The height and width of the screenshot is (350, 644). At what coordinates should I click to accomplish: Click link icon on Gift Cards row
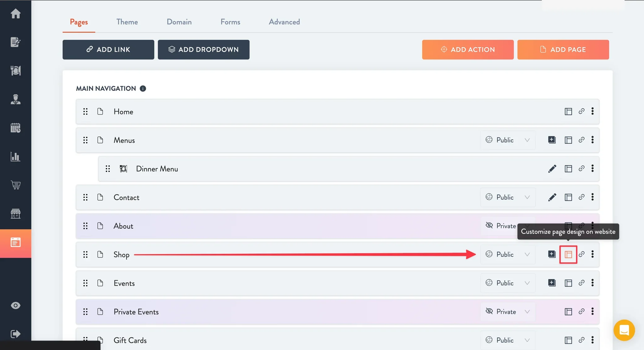[x=581, y=340]
